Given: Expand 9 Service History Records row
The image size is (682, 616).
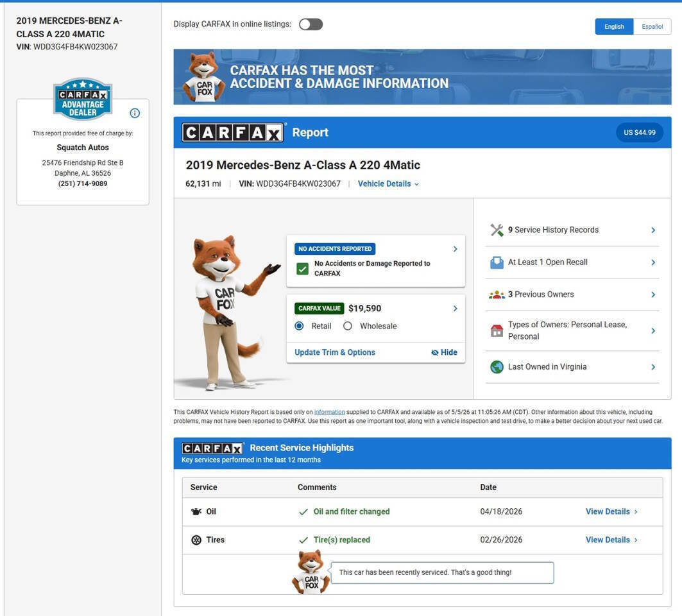Looking at the screenshot, I should [572, 230].
